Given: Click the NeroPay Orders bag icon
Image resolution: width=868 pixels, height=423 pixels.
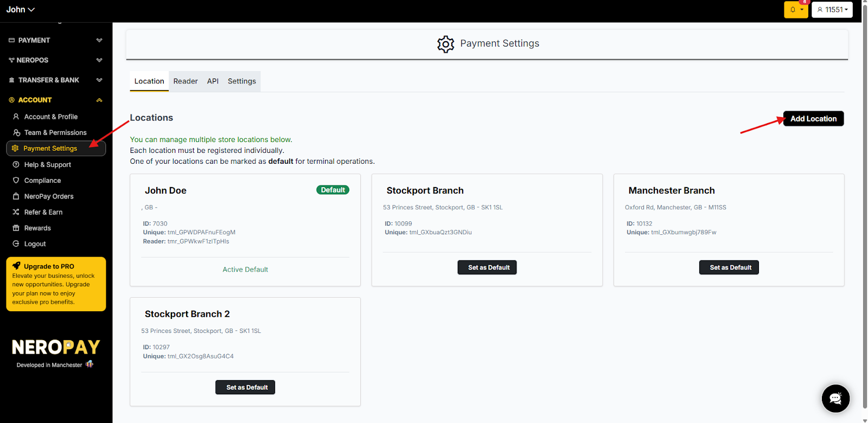Looking at the screenshot, I should [x=16, y=196].
